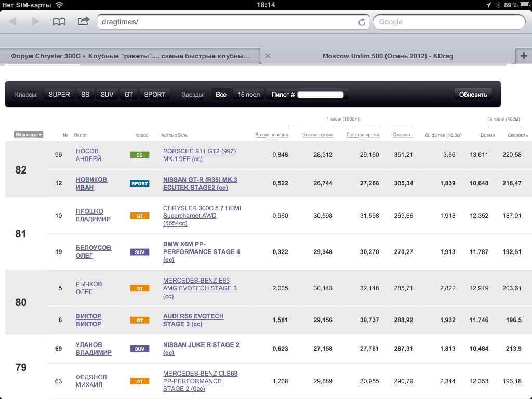Image resolution: width=532 pixels, height=399 pixels.
Task: Tap the share action icon
Action: click(x=84, y=21)
